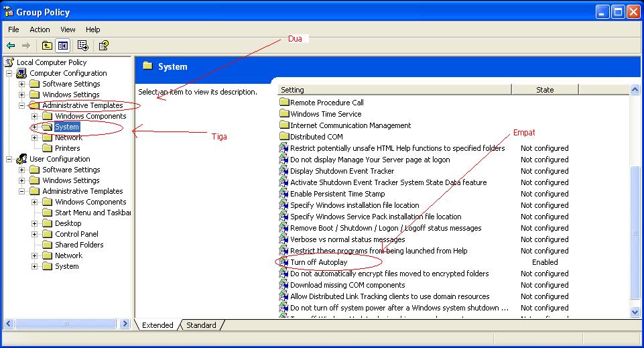Open the Action menu
Viewport: 644px width, 348px height.
pos(40,30)
